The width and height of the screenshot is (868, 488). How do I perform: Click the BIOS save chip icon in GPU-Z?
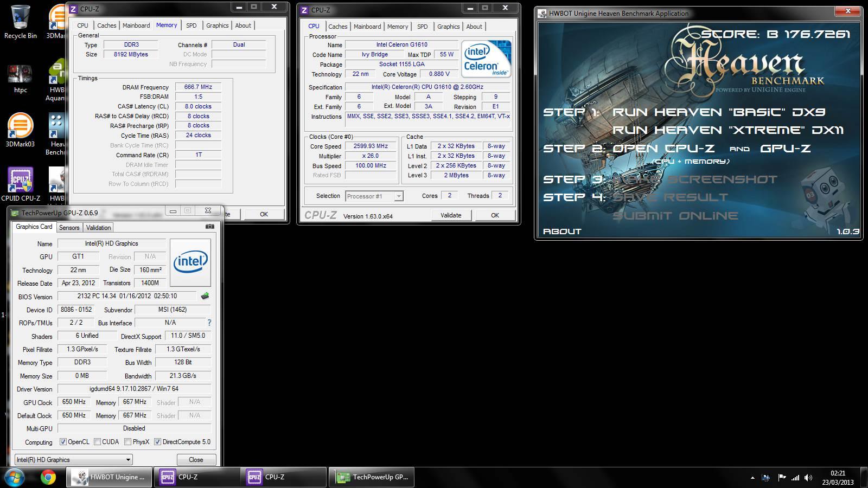[205, 296]
